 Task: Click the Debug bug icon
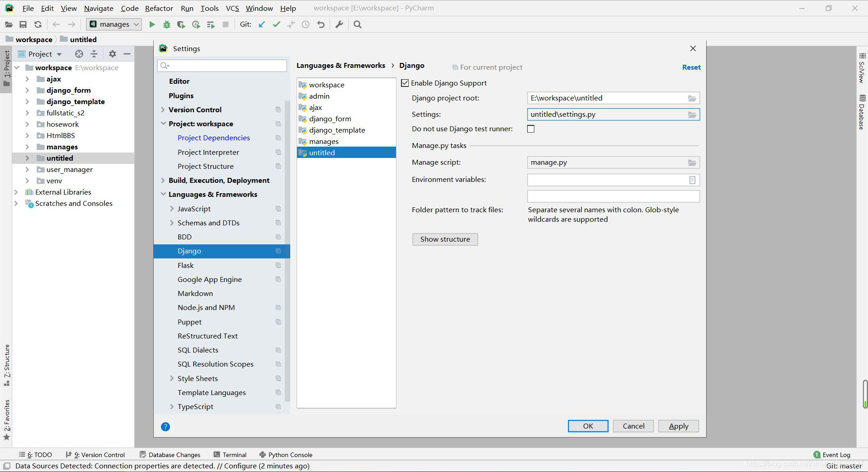click(167, 24)
